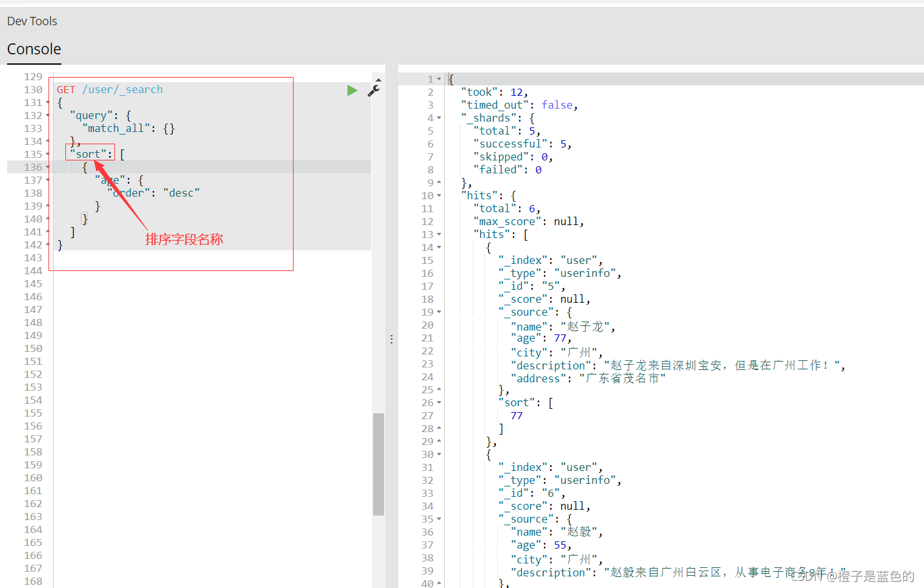Switch to the Console tab
The width and height of the screenshot is (924, 588).
tap(34, 49)
